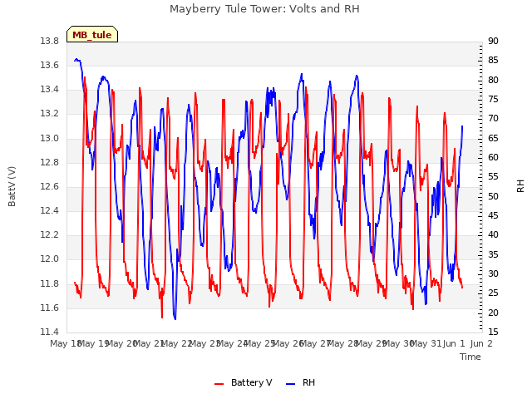
Task: Click the 12.0 tick on the BattV axis
Action: (50, 259)
